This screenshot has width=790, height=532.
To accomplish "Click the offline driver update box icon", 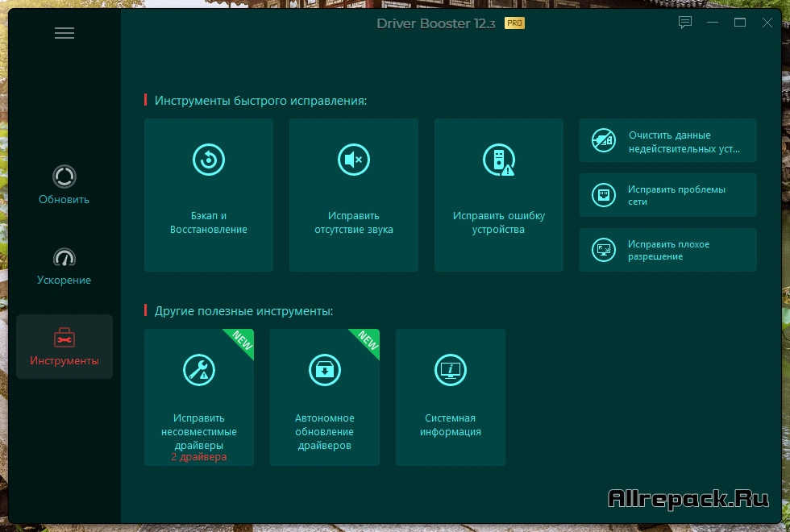I will click(325, 370).
